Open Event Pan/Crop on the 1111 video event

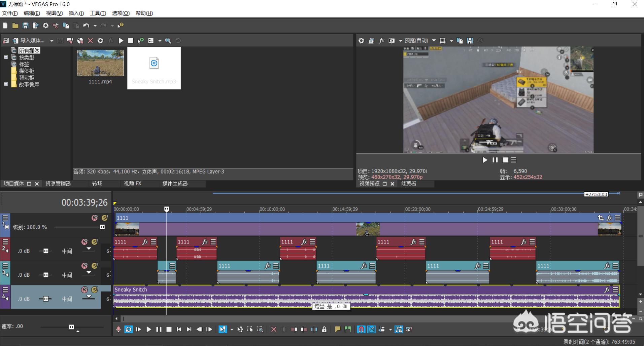600,218
